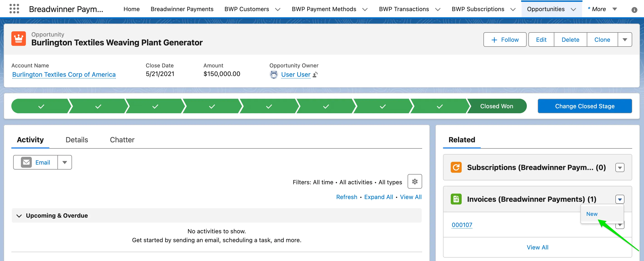Open the Email button dropdown arrow
Screen dimensions: 644x261
coord(65,162)
